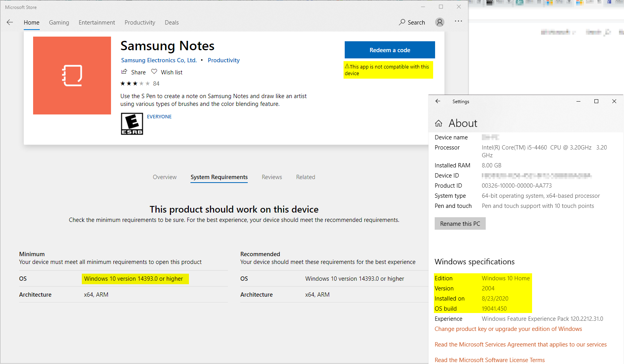
Task: Click the Rename this PC button
Action: [x=460, y=224]
